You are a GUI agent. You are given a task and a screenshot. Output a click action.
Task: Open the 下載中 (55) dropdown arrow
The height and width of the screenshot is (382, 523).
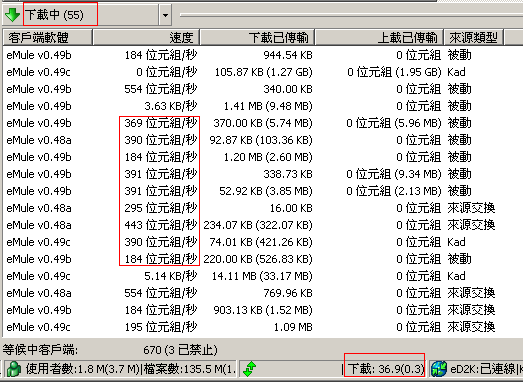165,15
